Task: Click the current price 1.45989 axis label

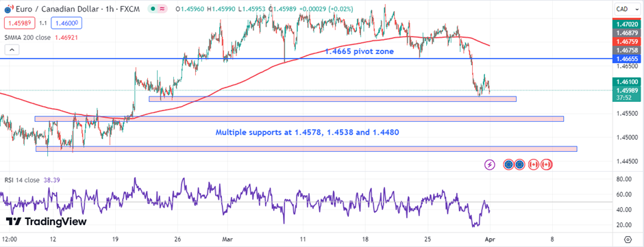Action: 628,90
